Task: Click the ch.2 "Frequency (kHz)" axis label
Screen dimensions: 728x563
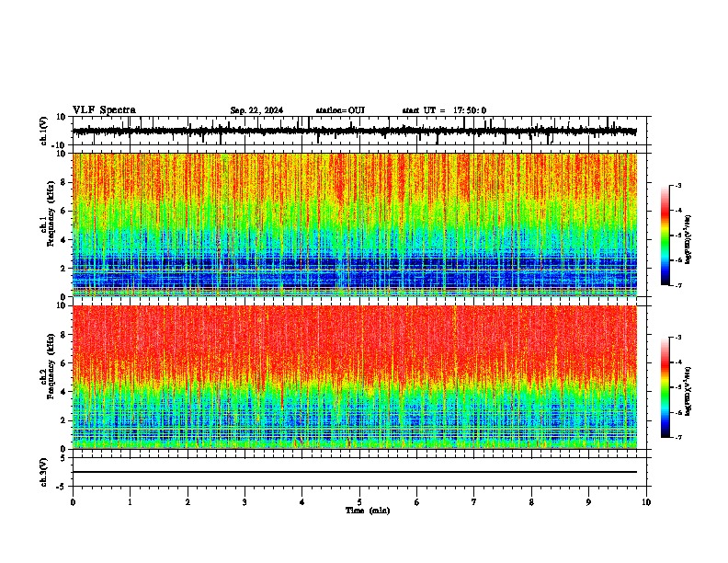Action: click(51, 366)
